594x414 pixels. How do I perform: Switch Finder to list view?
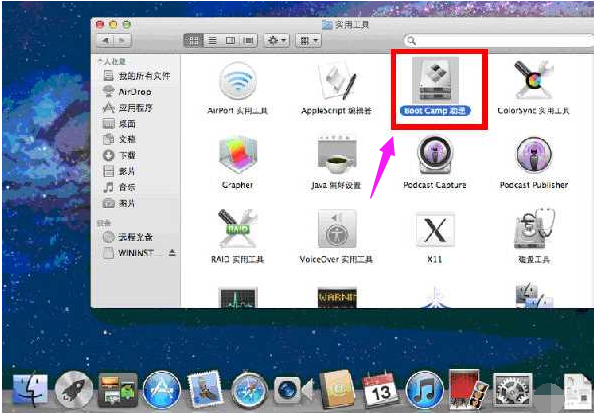pos(212,40)
